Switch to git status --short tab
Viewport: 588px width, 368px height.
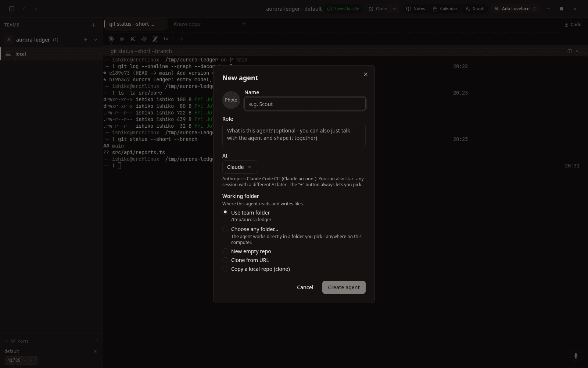click(x=135, y=24)
